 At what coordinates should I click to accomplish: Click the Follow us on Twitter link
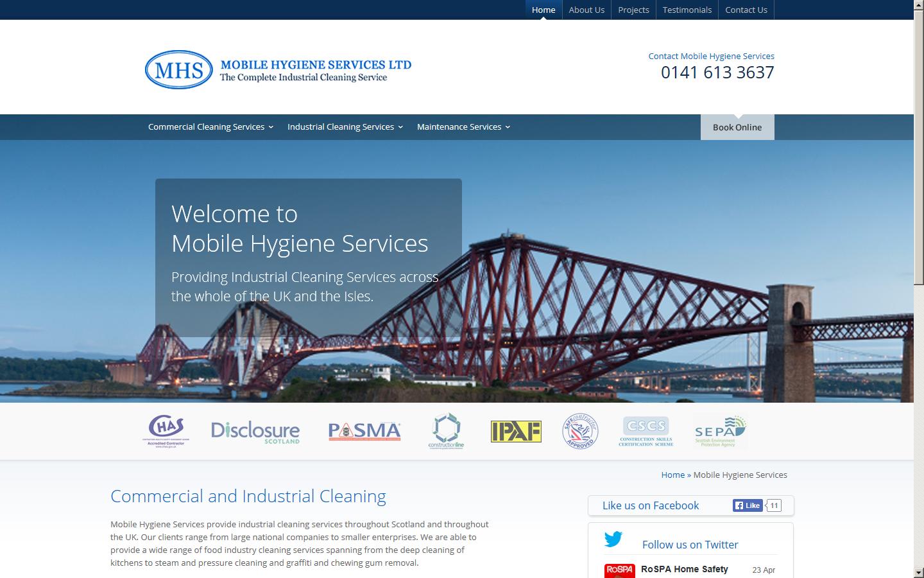click(x=690, y=545)
